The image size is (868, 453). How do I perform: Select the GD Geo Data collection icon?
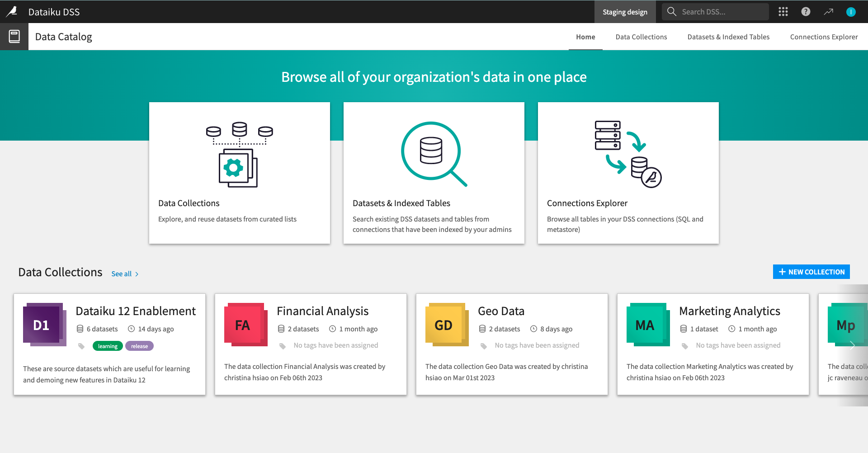pos(447,325)
